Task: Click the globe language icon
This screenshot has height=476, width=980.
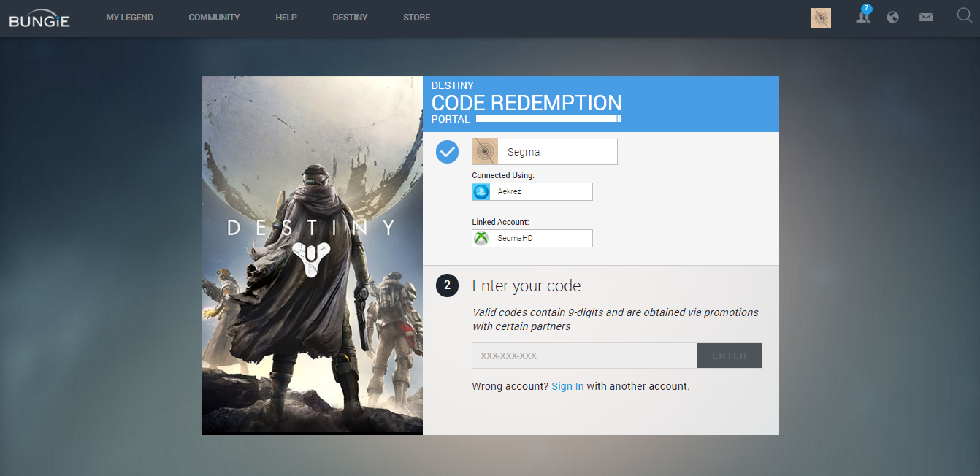Action: tap(892, 18)
